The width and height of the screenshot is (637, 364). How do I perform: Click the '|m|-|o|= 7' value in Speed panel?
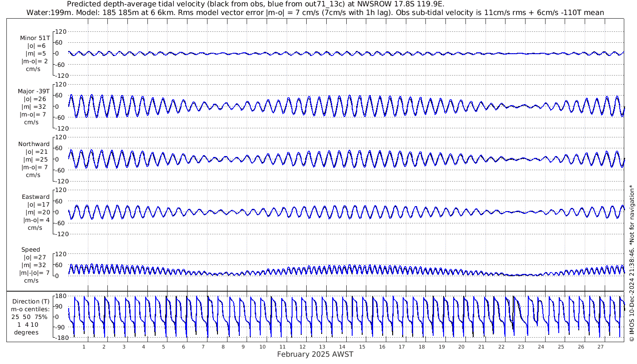[x=34, y=273]
